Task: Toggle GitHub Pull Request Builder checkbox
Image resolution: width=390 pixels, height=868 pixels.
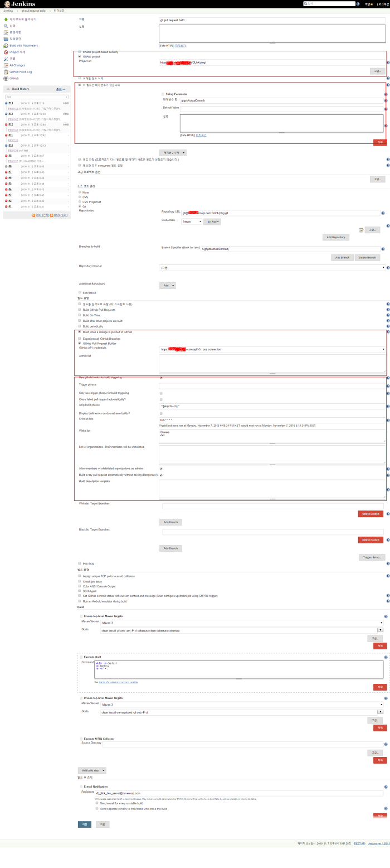Action: 80,343
